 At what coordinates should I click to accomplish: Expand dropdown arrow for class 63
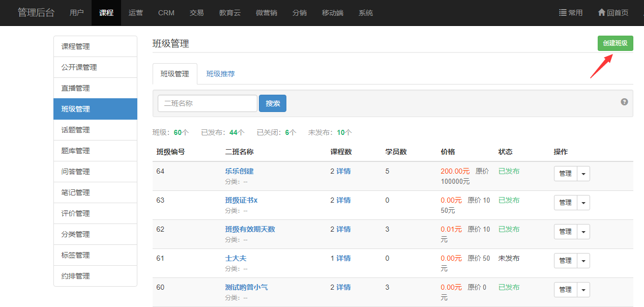tap(583, 203)
